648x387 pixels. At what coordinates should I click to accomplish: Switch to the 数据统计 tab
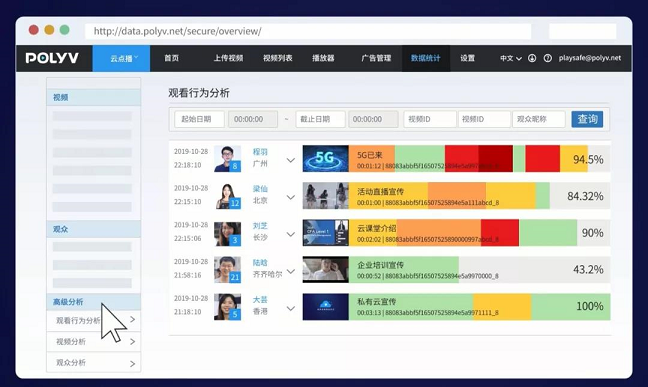click(x=426, y=58)
